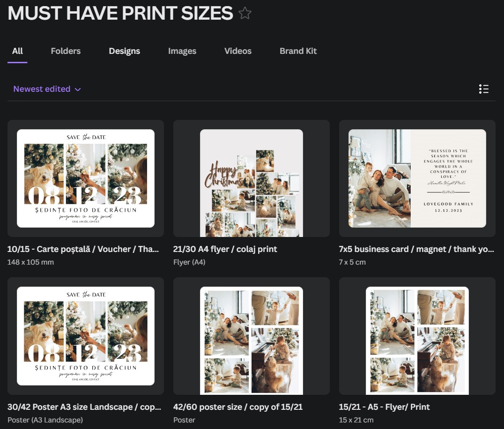Open the Newest edited sort dropdown
This screenshot has width=504, height=429.
[x=47, y=89]
